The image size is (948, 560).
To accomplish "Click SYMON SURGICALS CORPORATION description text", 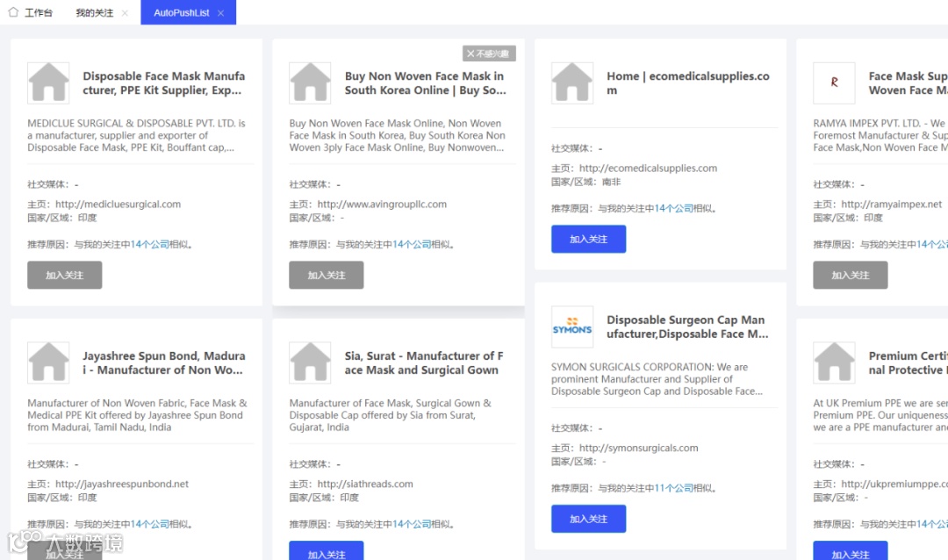I will click(657, 379).
